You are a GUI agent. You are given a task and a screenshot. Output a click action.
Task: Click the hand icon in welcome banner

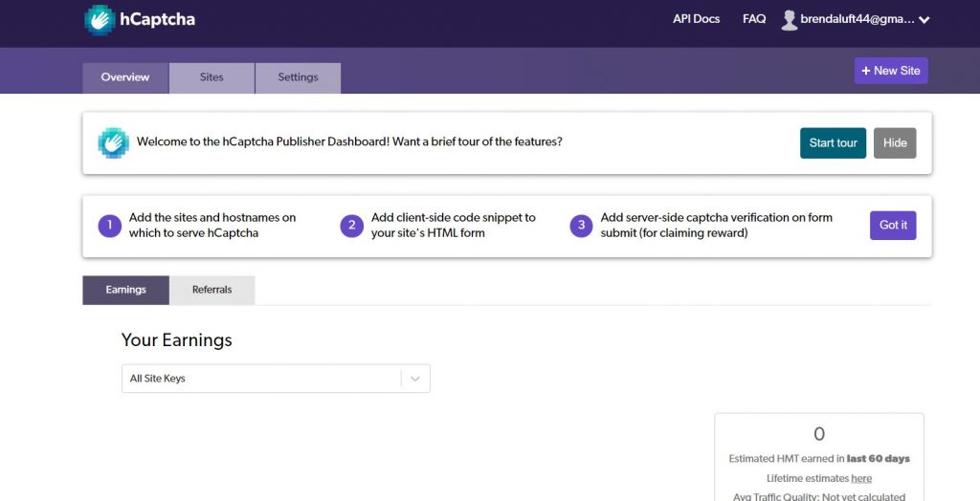coord(113,143)
